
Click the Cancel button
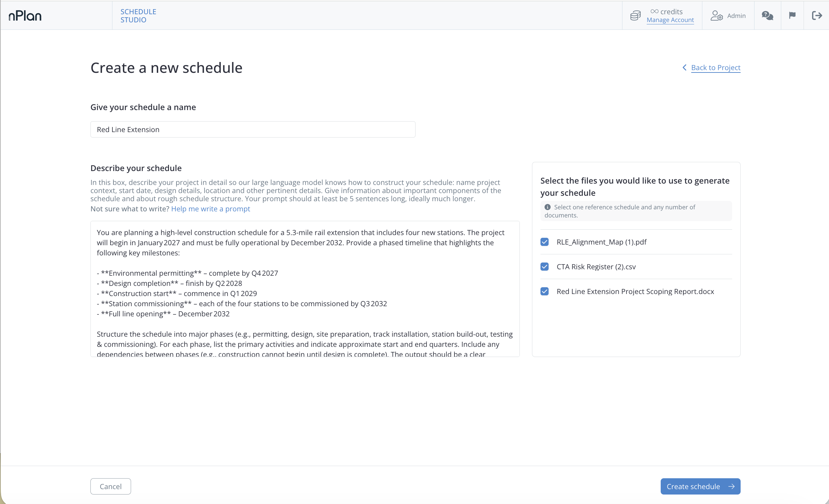point(110,486)
